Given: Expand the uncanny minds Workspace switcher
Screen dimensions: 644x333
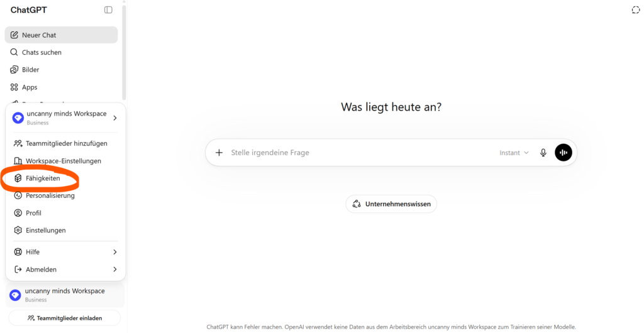Looking at the screenshot, I should pos(65,117).
